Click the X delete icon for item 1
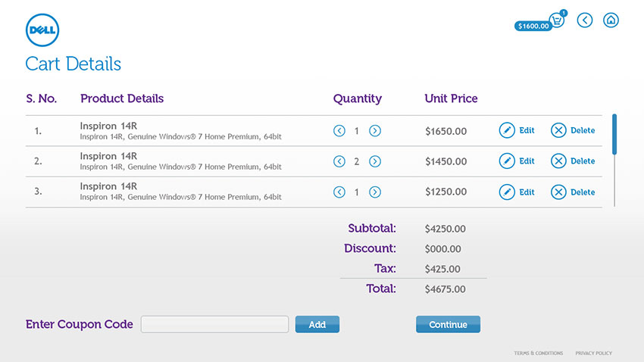Image resolution: width=644 pixels, height=362 pixels. point(558,130)
